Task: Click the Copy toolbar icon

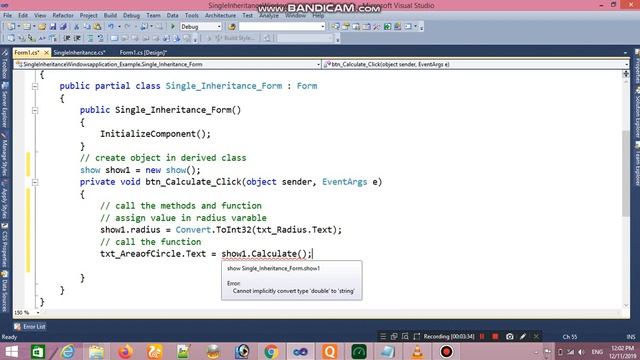Action: point(87,27)
